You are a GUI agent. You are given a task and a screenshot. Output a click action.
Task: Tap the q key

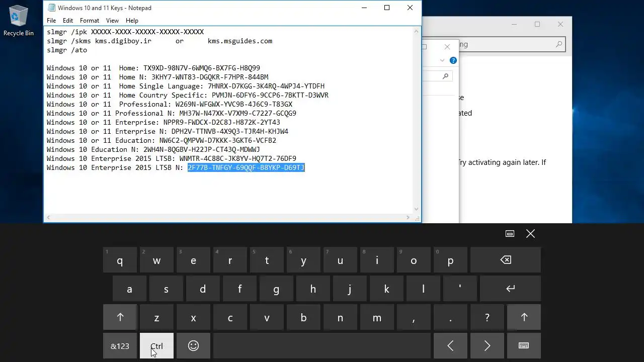tap(120, 260)
